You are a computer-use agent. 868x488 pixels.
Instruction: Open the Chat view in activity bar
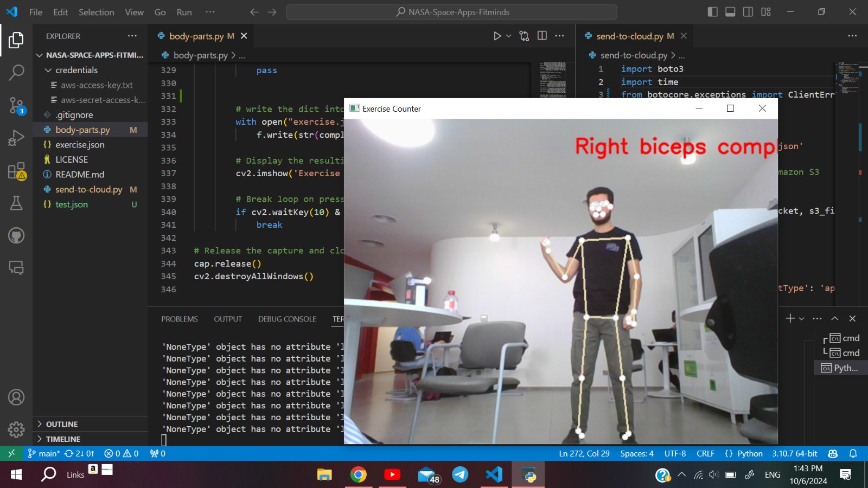tap(16, 267)
